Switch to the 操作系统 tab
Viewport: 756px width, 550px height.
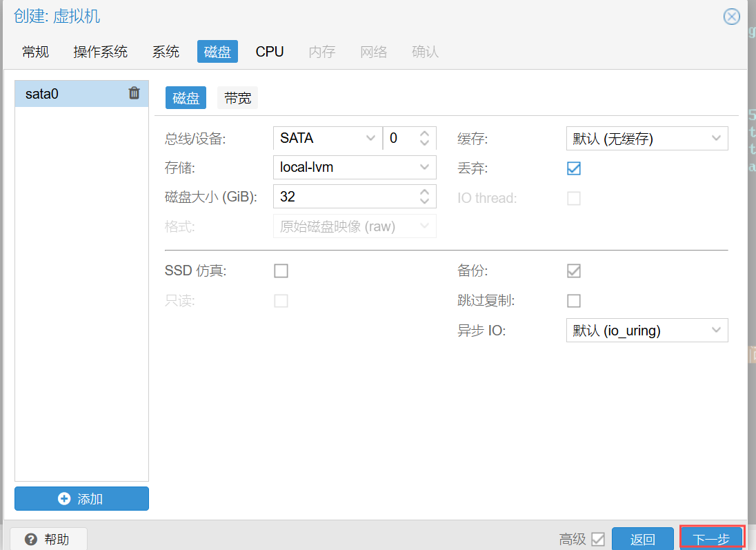[x=100, y=52]
